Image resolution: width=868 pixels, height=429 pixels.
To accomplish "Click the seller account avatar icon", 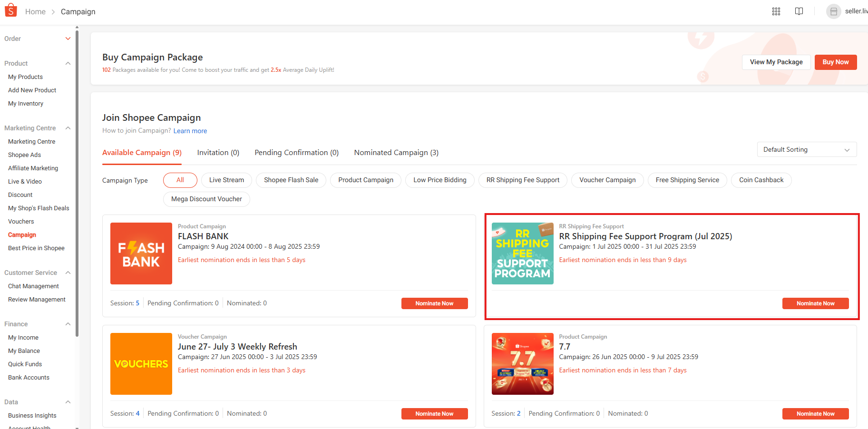I will (x=833, y=11).
